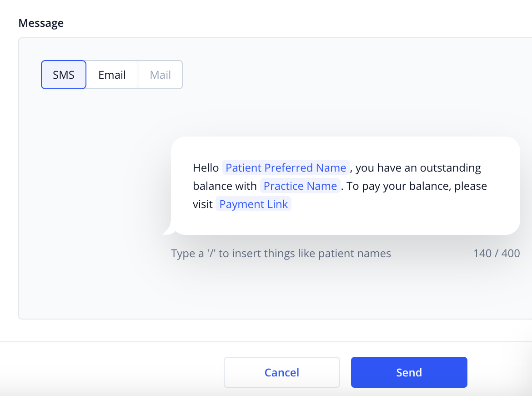The image size is (532, 396).
Task: Click empty space below message bubble text
Action: coord(345,223)
